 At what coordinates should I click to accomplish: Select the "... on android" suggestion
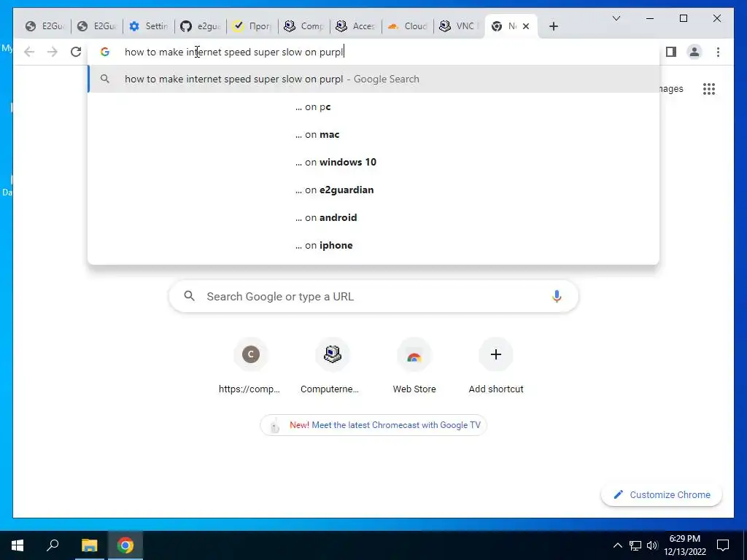click(373, 217)
